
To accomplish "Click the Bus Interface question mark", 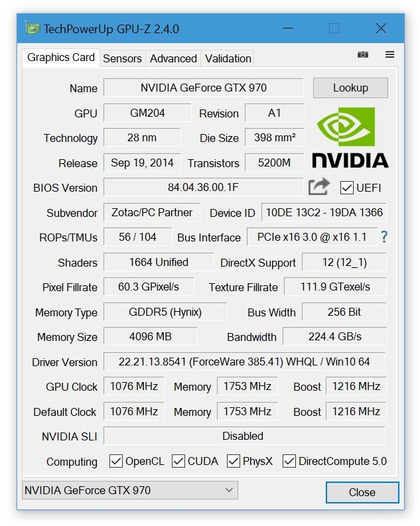I will pos(384,237).
